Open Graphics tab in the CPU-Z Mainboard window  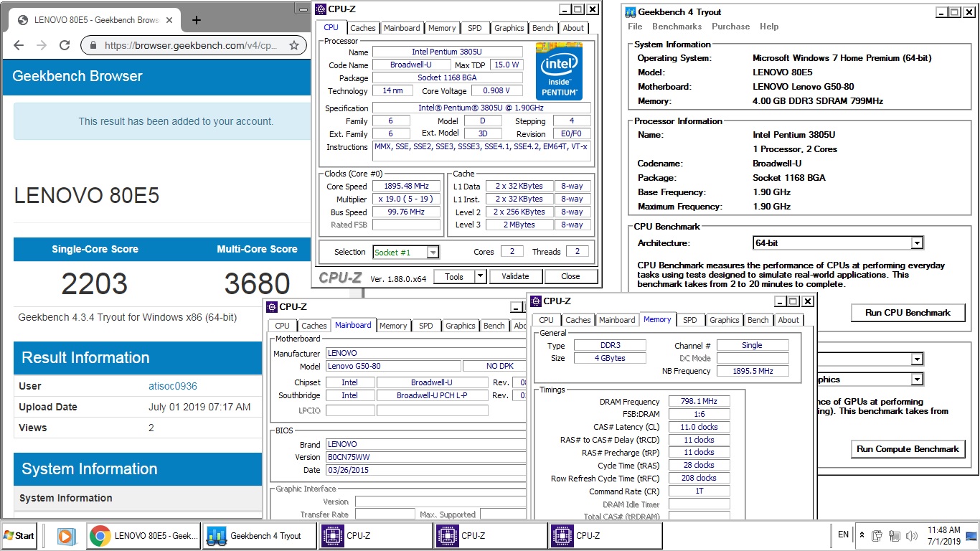pyautogui.click(x=461, y=326)
